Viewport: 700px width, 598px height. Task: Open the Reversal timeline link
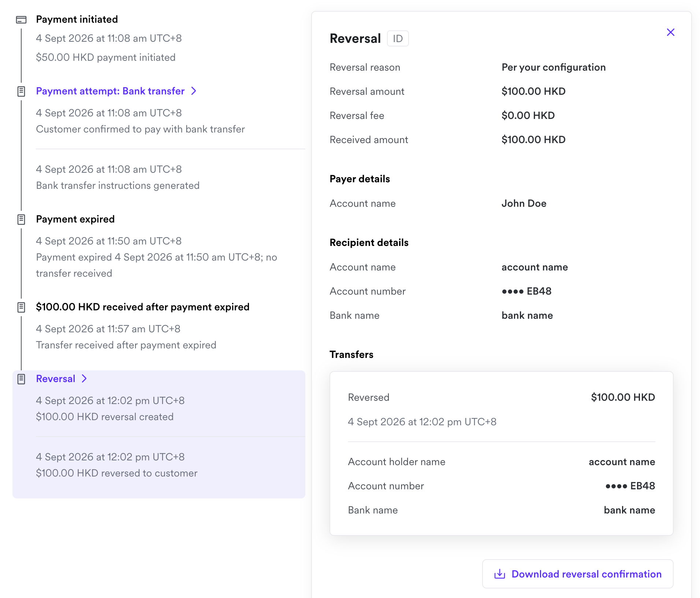(x=56, y=378)
